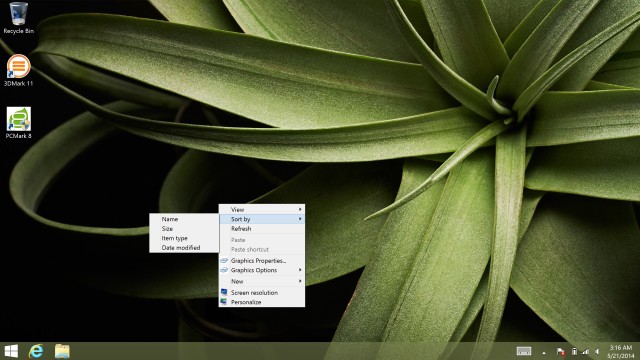Select the PCMark 8 desktop shortcut
This screenshot has height=360, width=640.
pyautogui.click(x=18, y=123)
